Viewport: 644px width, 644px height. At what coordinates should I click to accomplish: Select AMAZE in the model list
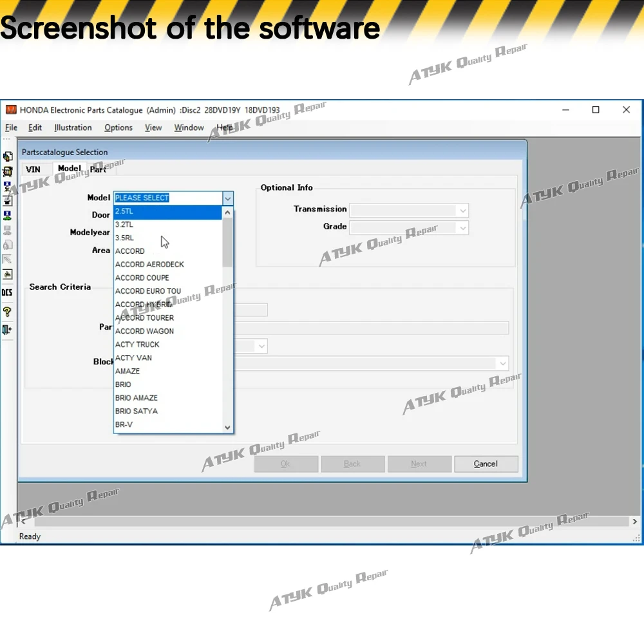[167, 372]
